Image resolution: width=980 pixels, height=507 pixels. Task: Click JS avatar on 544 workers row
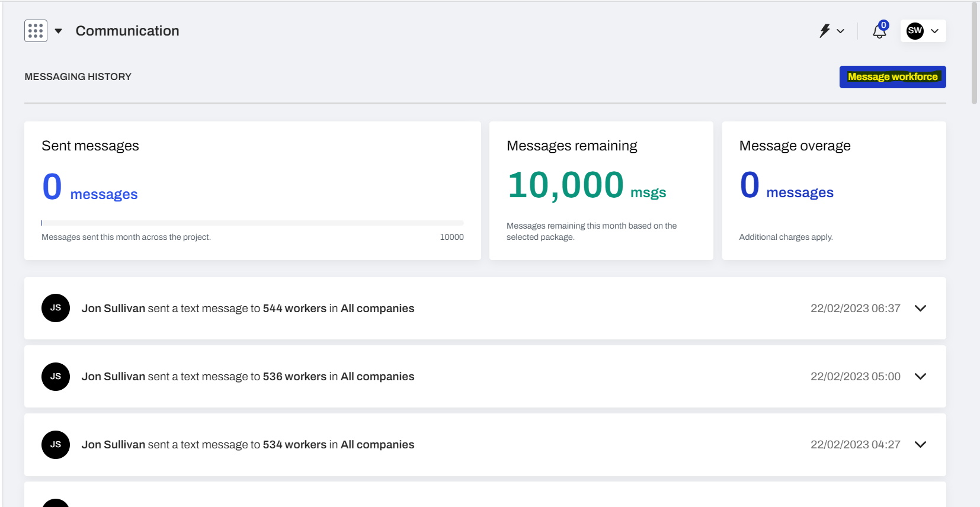(56, 308)
